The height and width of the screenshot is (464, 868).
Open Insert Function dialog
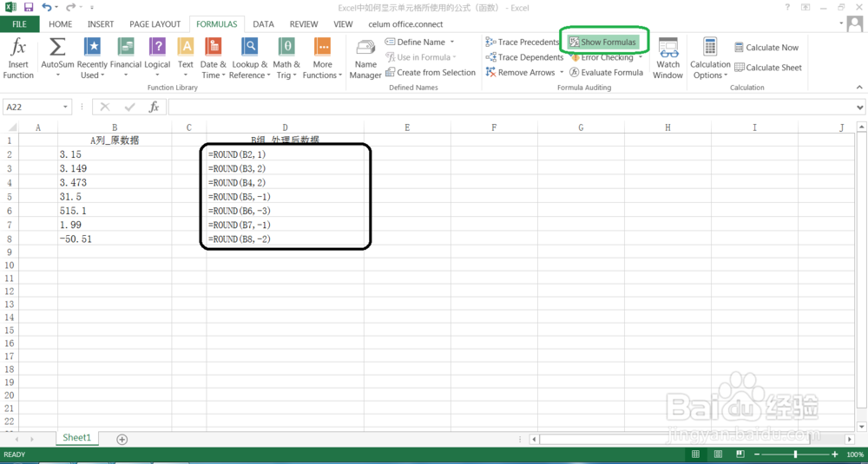18,59
